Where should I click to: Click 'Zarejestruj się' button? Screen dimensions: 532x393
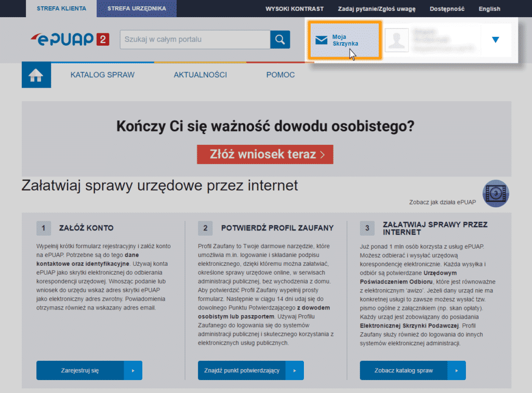point(89,371)
